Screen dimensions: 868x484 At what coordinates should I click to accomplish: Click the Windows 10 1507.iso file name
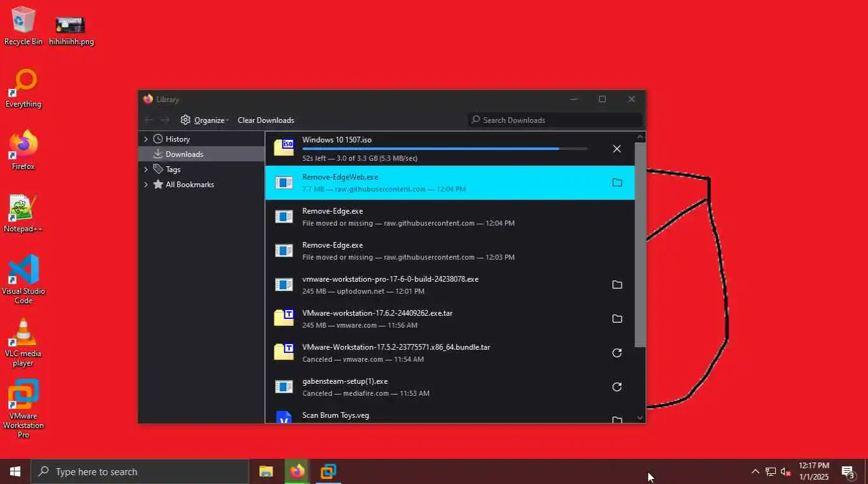[x=337, y=140]
